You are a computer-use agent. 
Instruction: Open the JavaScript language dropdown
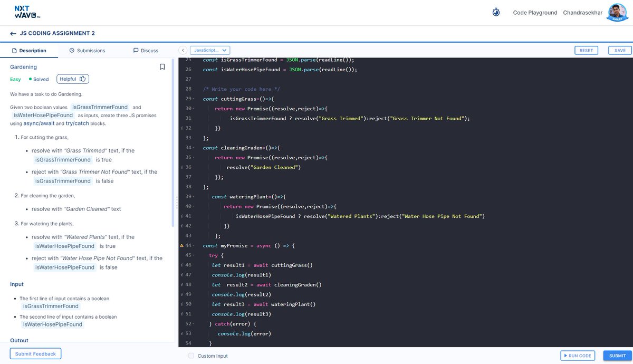(x=210, y=50)
